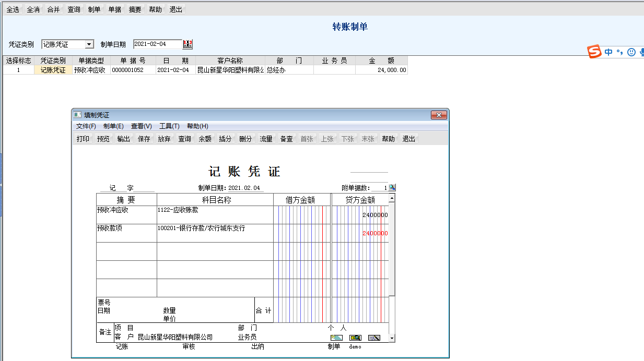Viewport: 644px width, 361px height.
Task: Click 保存 to save the voucher
Action: coord(144,139)
